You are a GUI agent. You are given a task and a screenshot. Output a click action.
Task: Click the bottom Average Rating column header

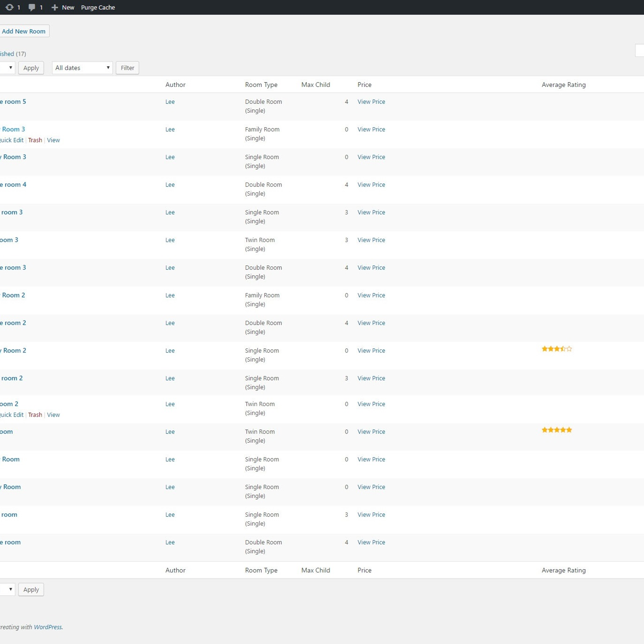(563, 570)
